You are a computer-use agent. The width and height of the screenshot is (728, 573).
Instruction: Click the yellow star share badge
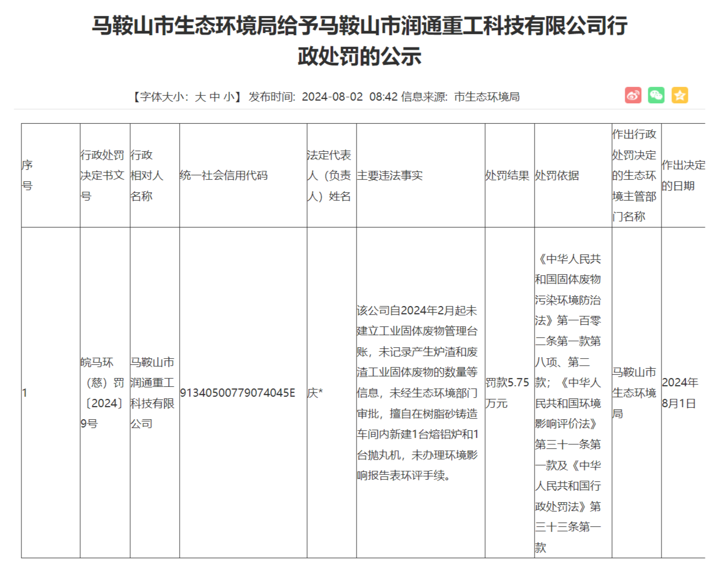point(680,95)
